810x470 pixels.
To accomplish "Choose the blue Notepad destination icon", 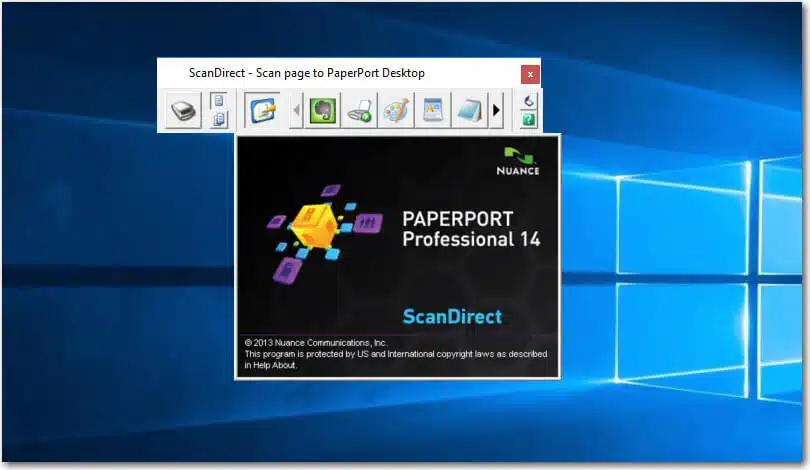I will tap(470, 110).
